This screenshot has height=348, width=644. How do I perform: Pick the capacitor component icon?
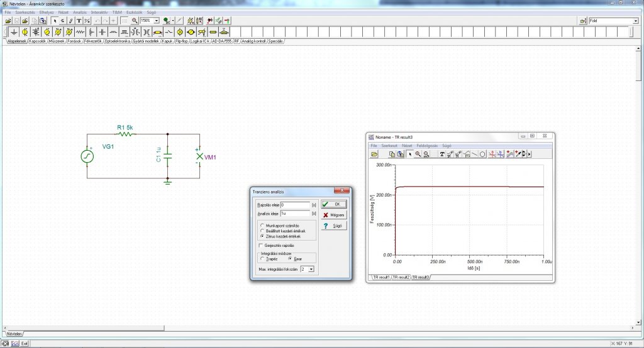[x=103, y=32]
